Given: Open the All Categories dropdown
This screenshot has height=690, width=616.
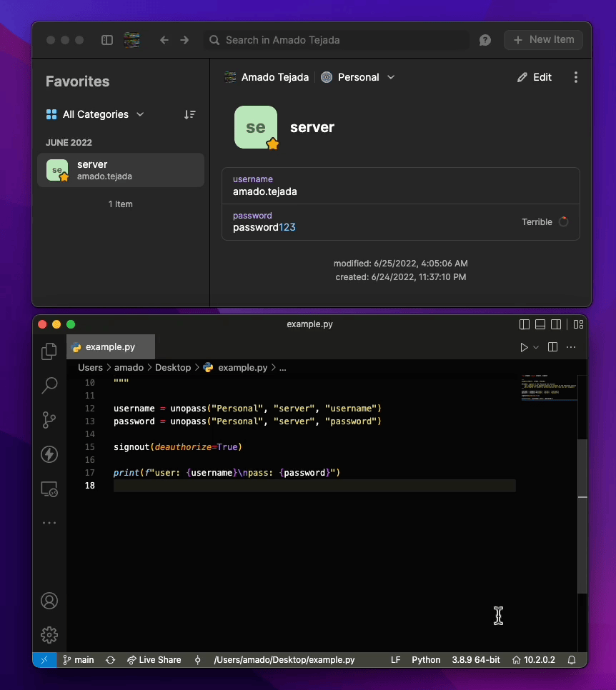Looking at the screenshot, I should pos(95,114).
